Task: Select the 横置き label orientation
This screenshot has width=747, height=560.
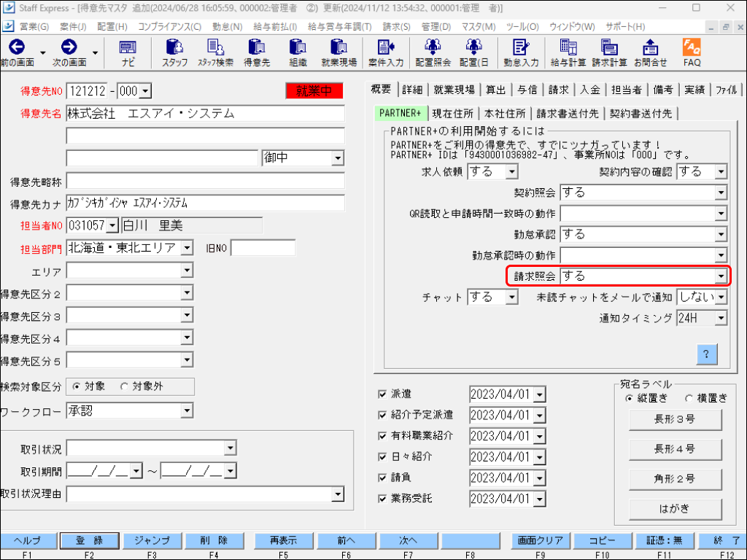Action: (x=689, y=398)
